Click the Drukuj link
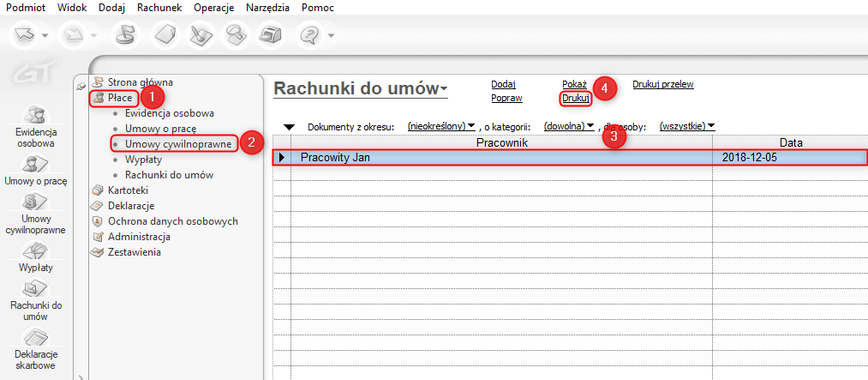 pyautogui.click(x=576, y=98)
